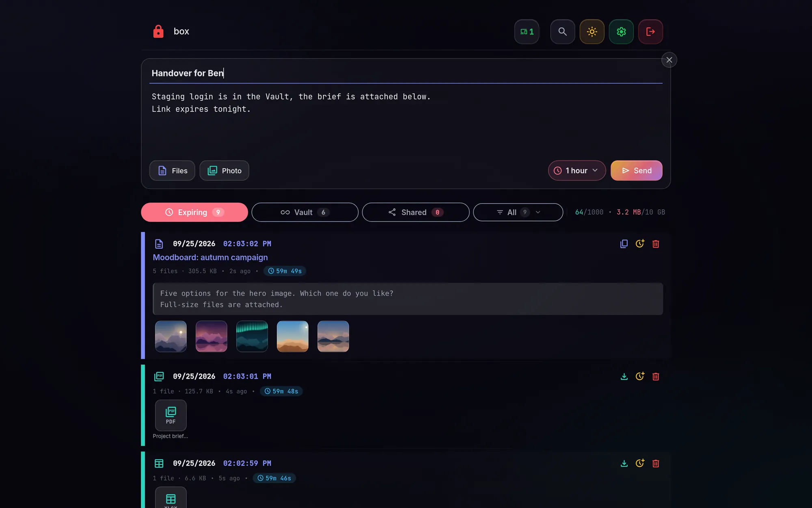Copy the Moodboard autumn campaign text
812x508 pixels.
pyautogui.click(x=624, y=244)
